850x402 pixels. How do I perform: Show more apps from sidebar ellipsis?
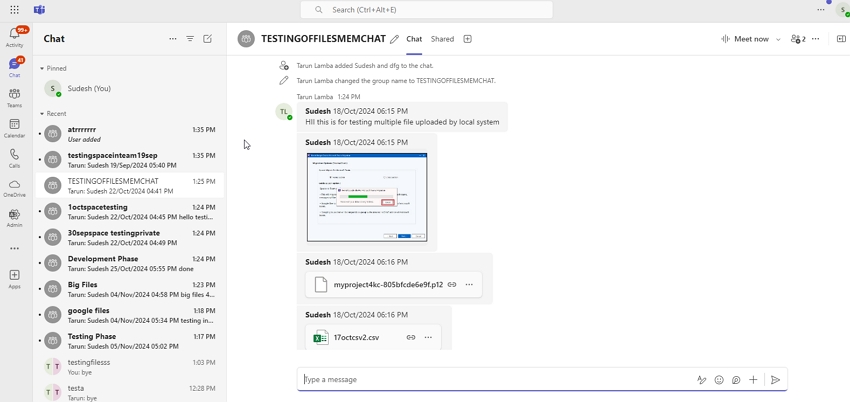(15, 248)
